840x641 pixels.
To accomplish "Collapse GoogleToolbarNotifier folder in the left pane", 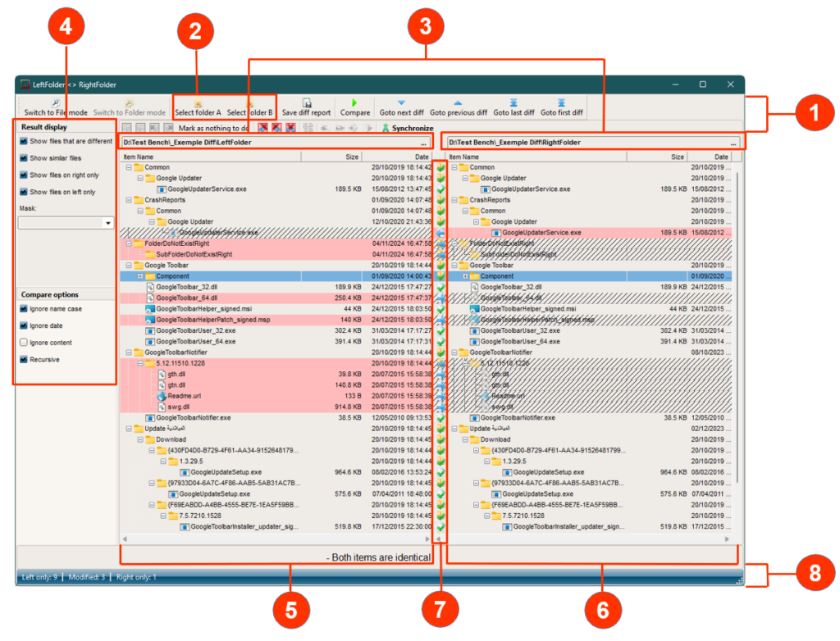I will point(129,352).
